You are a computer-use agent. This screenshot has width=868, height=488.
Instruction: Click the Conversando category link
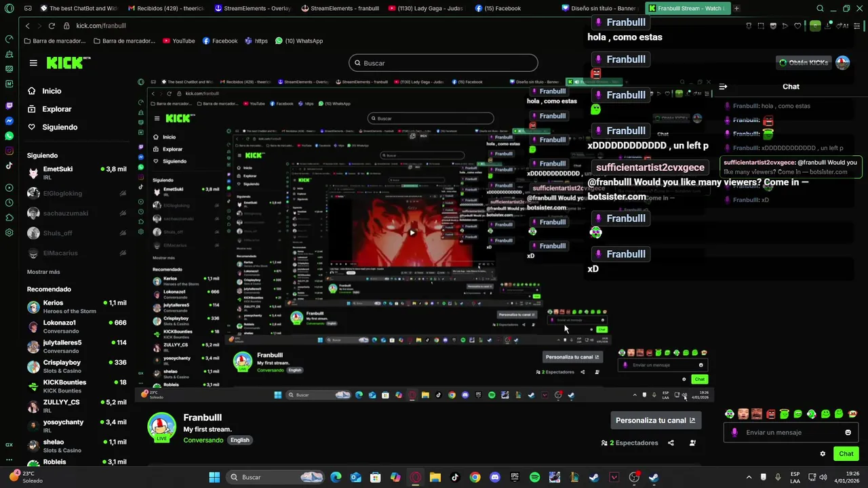point(203,440)
